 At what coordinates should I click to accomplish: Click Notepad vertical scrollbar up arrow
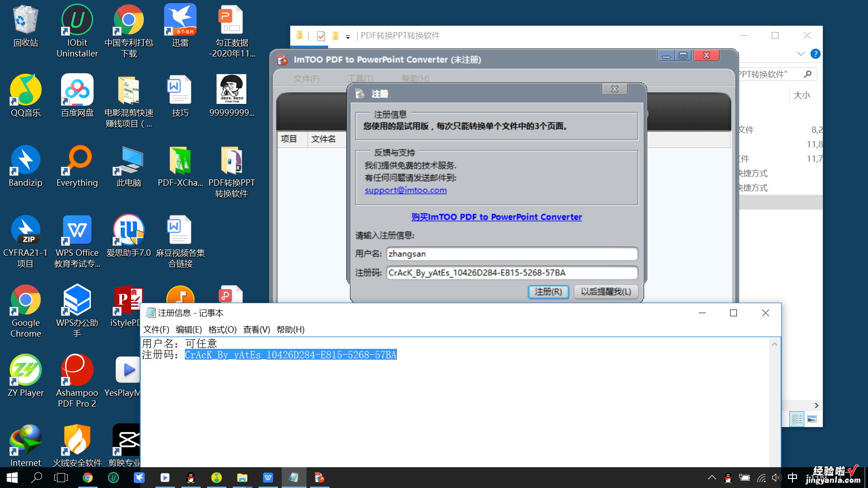[774, 344]
